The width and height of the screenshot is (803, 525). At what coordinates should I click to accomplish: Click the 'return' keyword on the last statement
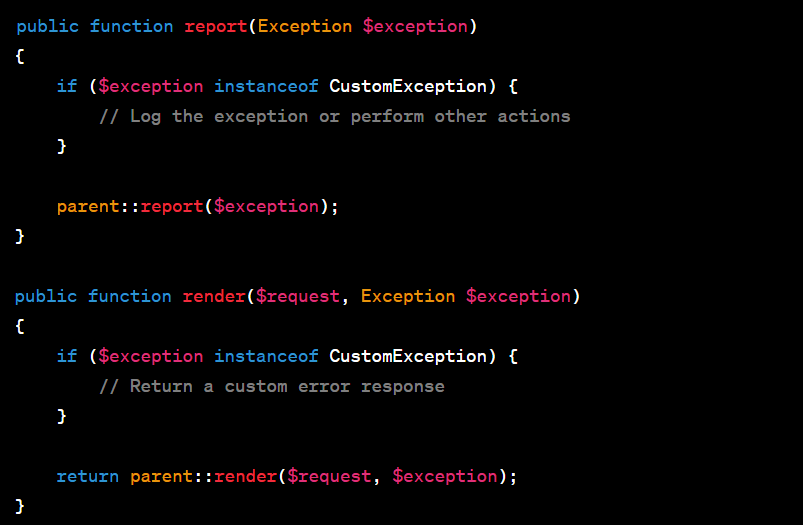[x=88, y=477]
